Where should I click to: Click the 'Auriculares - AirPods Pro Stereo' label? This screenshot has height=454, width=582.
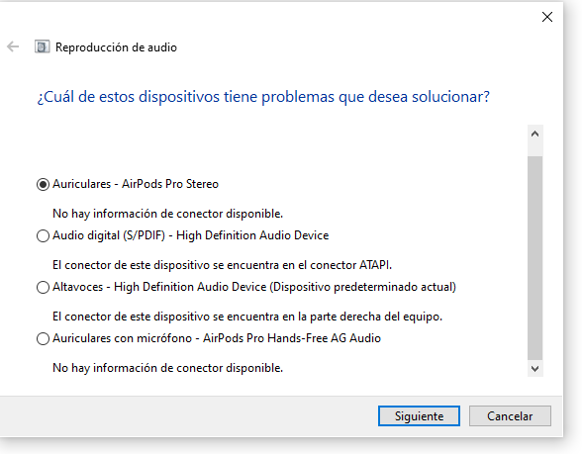tap(135, 184)
